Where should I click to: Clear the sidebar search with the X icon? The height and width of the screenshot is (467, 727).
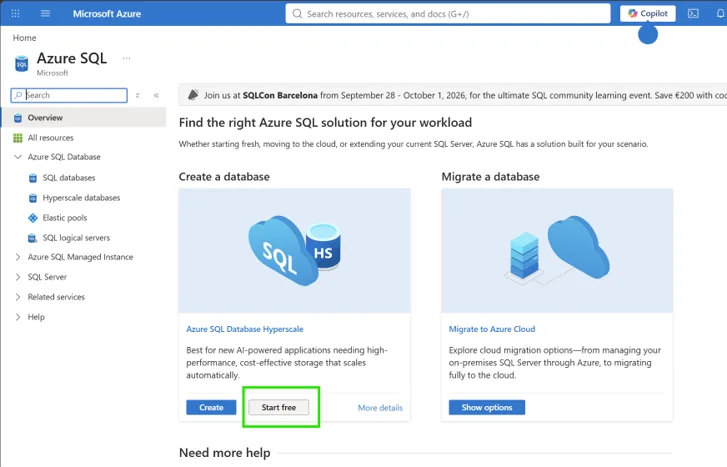138,96
